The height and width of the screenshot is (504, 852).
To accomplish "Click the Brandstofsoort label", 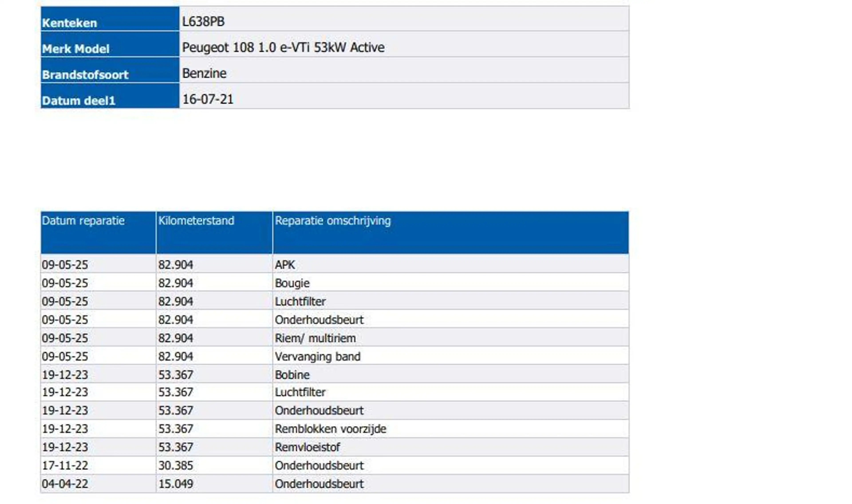I will pyautogui.click(x=85, y=75).
